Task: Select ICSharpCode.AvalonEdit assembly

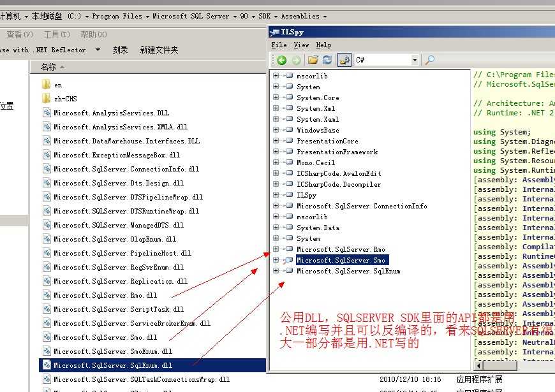Action: coord(339,173)
